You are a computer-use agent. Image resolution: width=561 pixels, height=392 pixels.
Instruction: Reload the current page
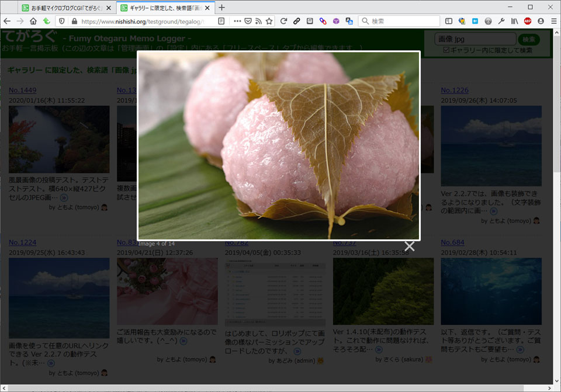(283, 21)
